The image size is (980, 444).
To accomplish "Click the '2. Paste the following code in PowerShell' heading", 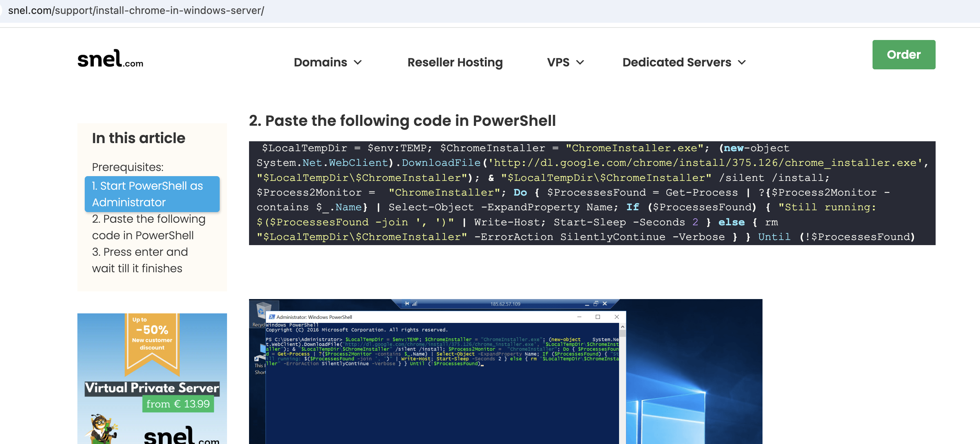I will pos(402,121).
